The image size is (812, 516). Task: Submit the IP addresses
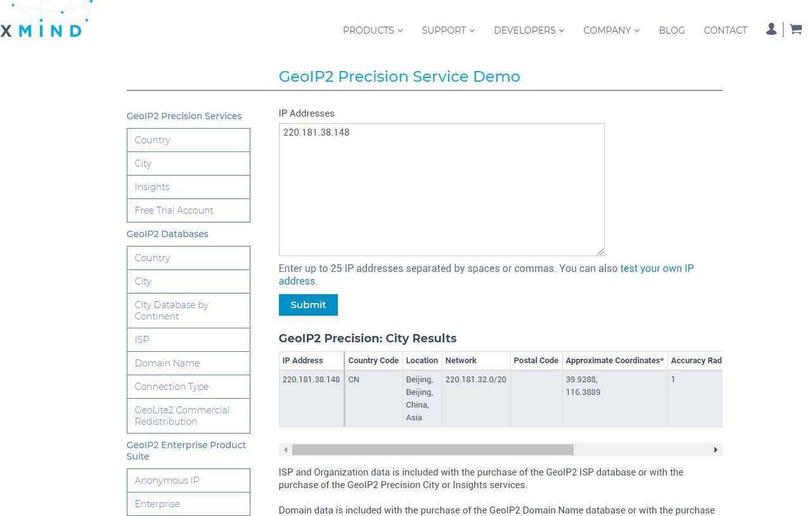click(308, 305)
